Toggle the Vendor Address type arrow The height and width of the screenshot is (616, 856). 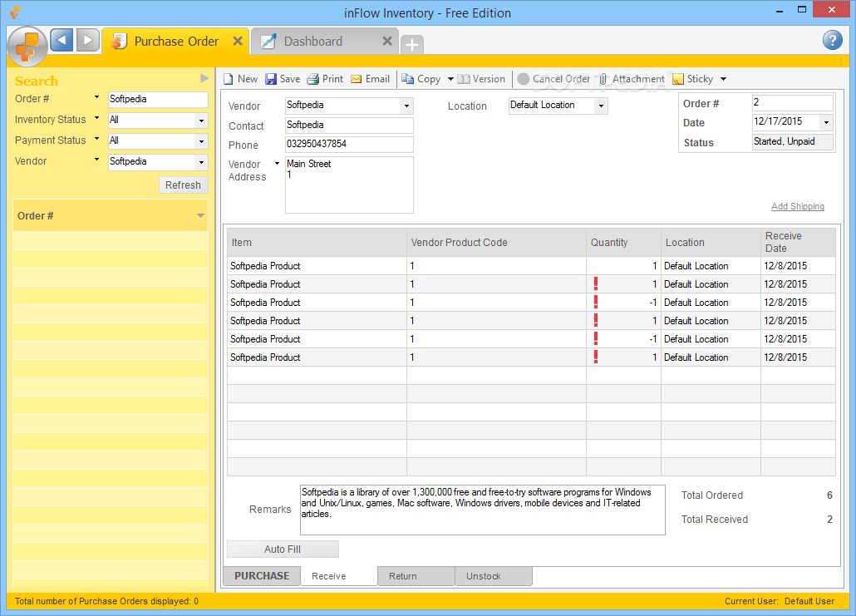coord(277,163)
